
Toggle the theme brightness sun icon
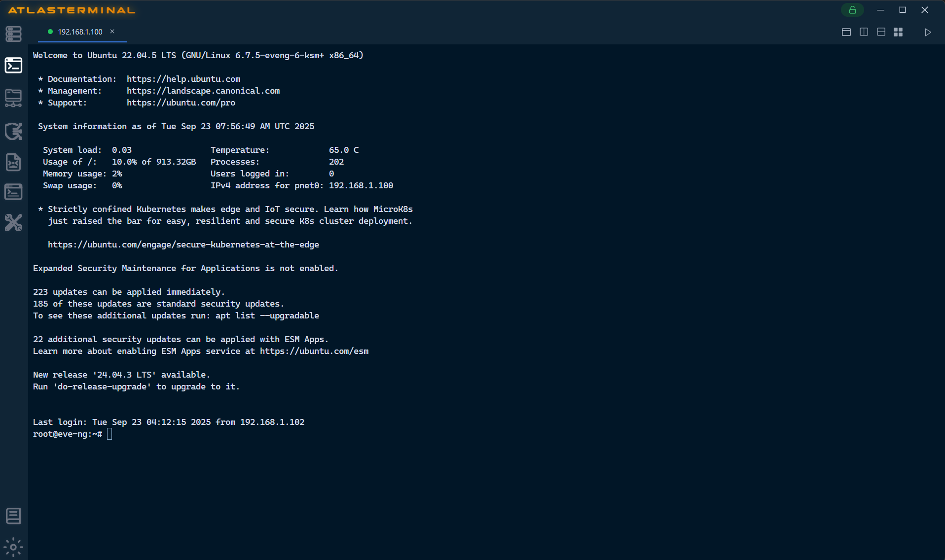(13, 547)
